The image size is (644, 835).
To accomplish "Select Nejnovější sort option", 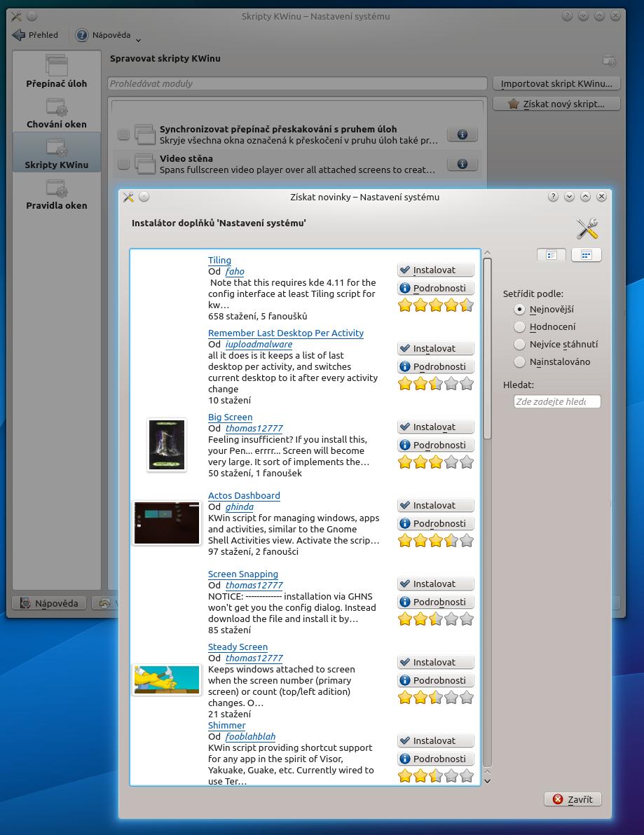I will (x=544, y=310).
